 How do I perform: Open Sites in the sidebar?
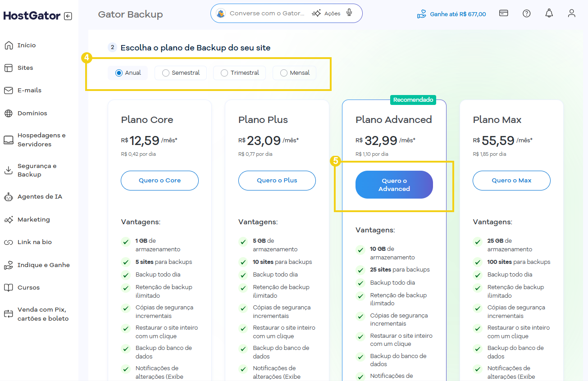point(25,68)
